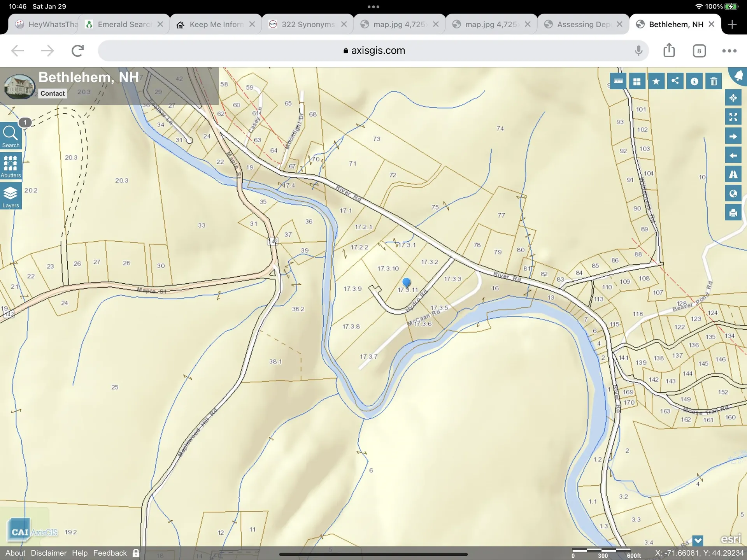The width and height of the screenshot is (747, 560).
Task: Go back in the browser
Action: (x=18, y=51)
